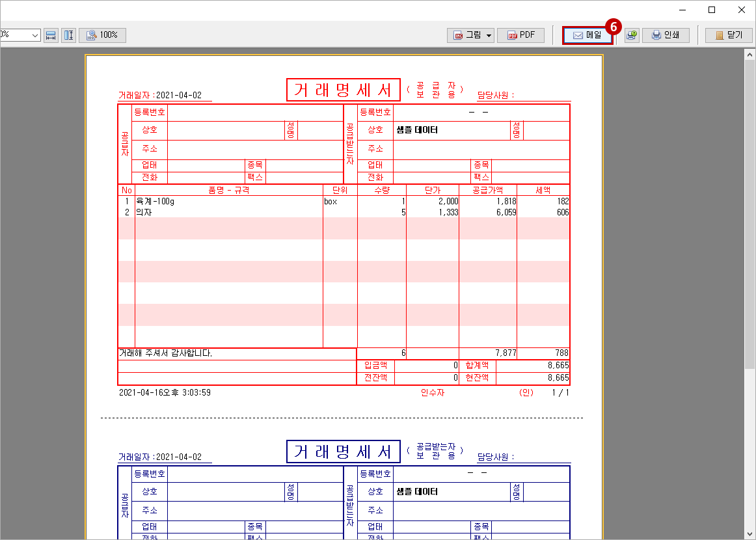Click the 8,665 value beside 현잔액

(x=558, y=377)
